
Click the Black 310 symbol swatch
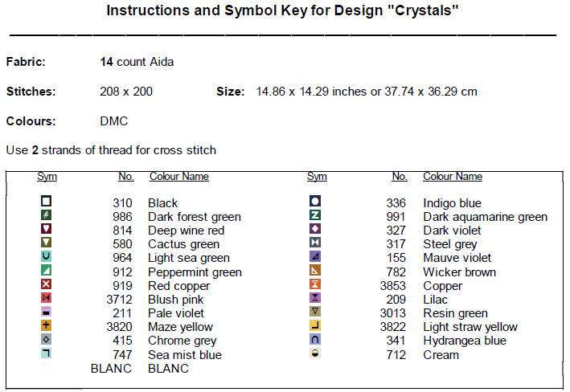pyautogui.click(x=47, y=202)
